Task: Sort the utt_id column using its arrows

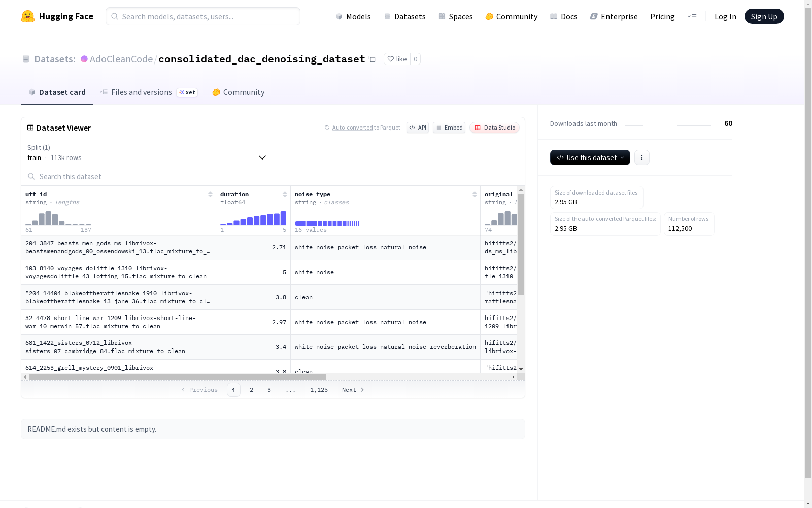Action: [x=210, y=194]
